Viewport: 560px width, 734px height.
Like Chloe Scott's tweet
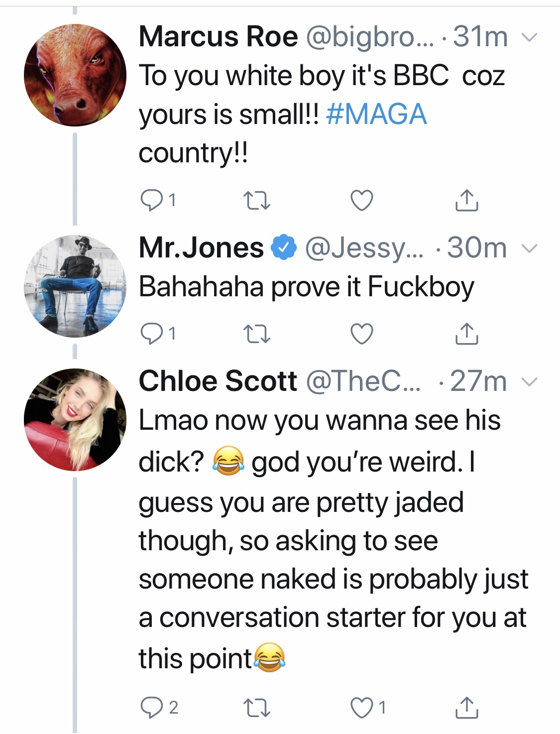(362, 708)
